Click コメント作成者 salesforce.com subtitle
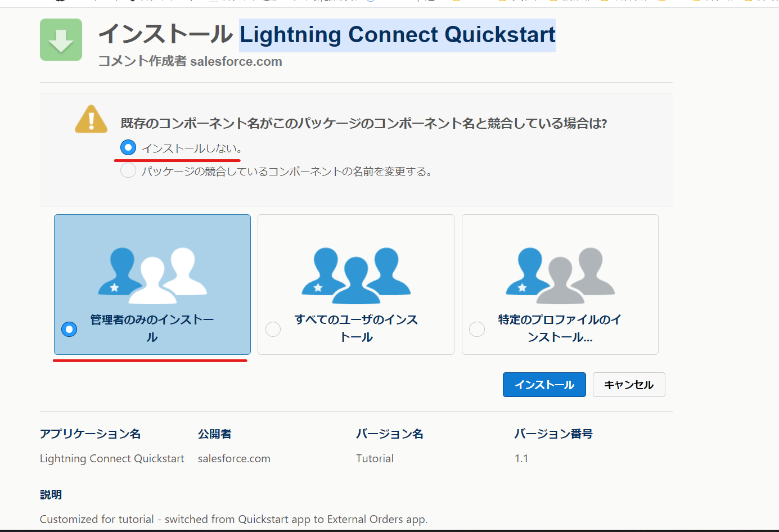This screenshot has width=779, height=532. tap(190, 61)
